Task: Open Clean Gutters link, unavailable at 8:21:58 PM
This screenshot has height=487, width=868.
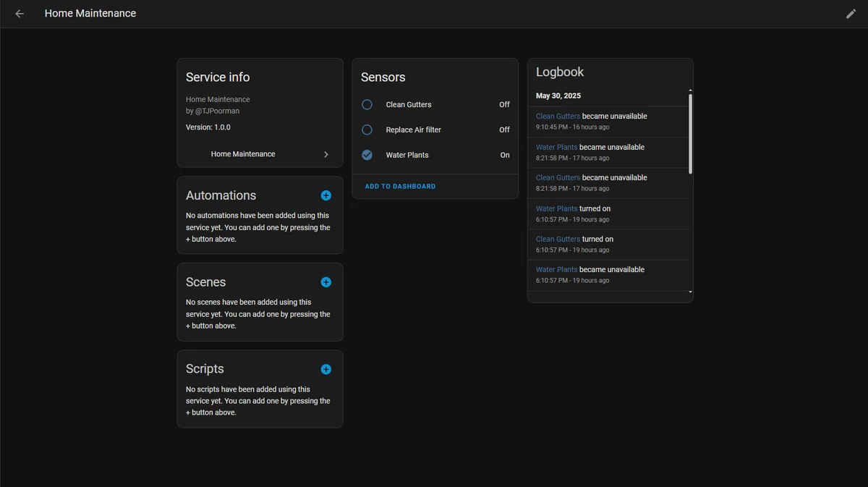Action: [x=558, y=177]
